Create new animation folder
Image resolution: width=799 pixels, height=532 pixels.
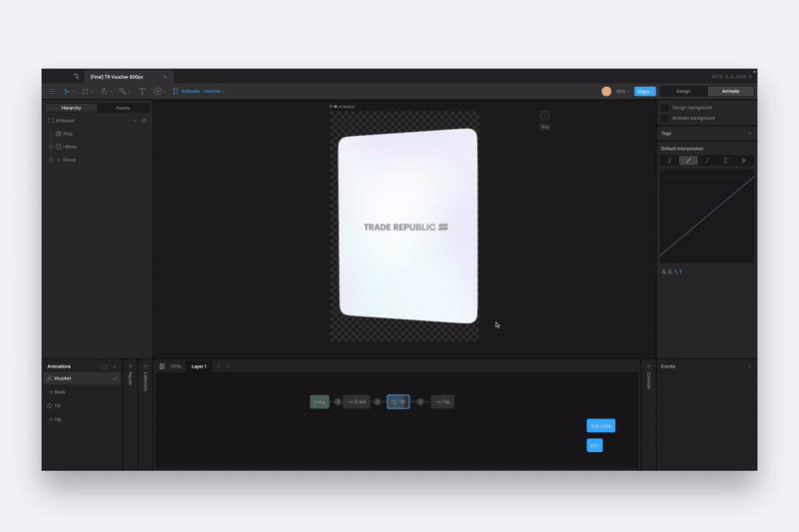coord(104,366)
